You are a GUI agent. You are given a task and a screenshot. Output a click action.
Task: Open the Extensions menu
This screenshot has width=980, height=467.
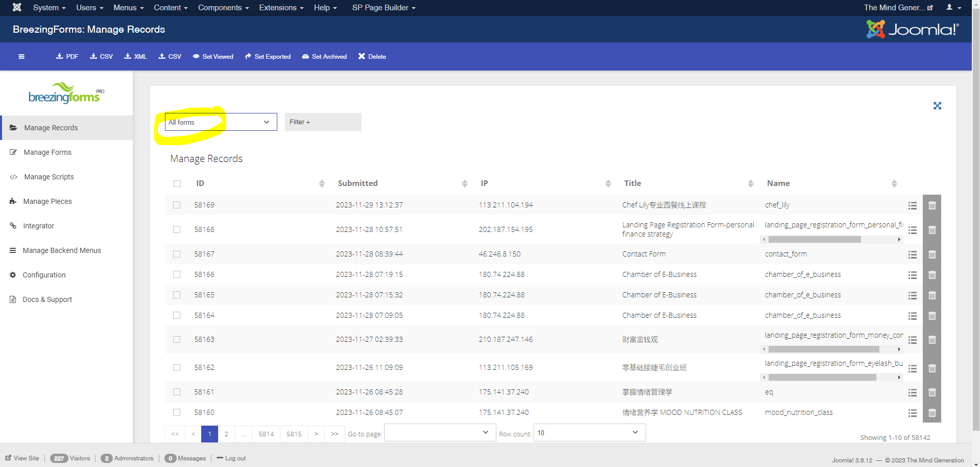pos(281,8)
